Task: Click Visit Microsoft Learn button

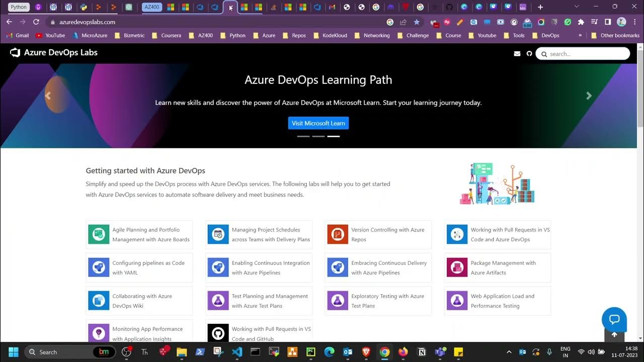Action: pyautogui.click(x=318, y=123)
